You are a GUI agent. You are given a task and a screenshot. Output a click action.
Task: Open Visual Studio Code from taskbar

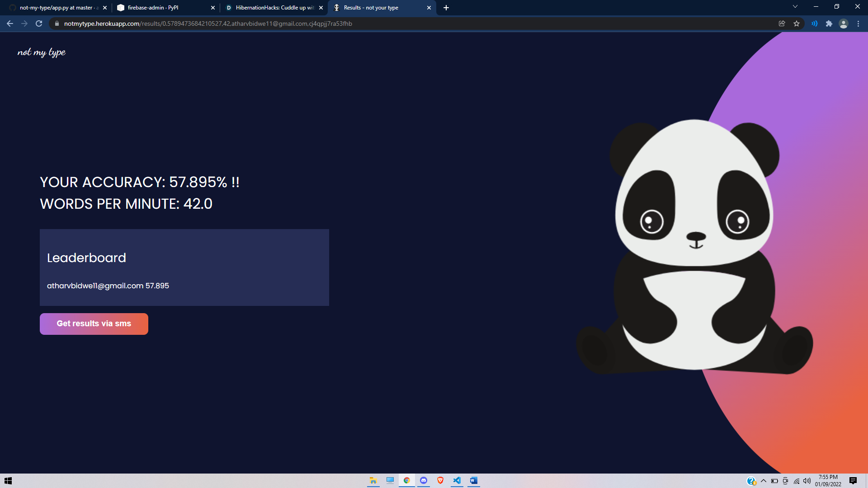(457, 480)
